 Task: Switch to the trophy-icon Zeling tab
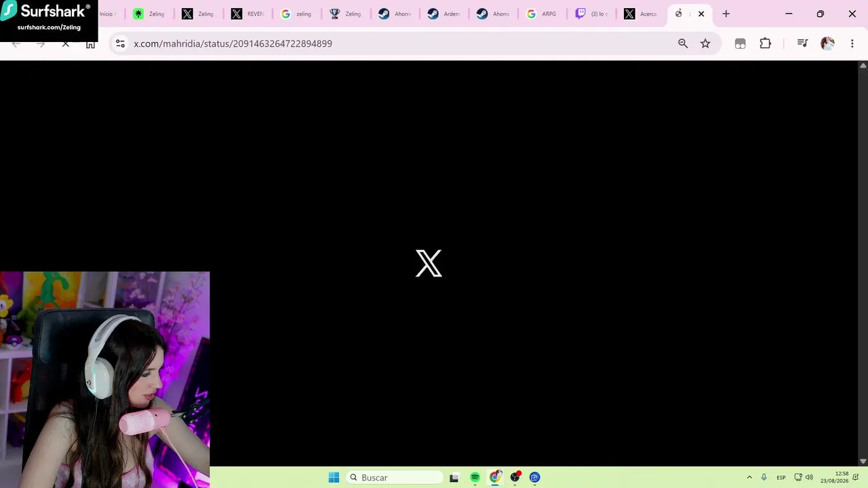coord(344,14)
